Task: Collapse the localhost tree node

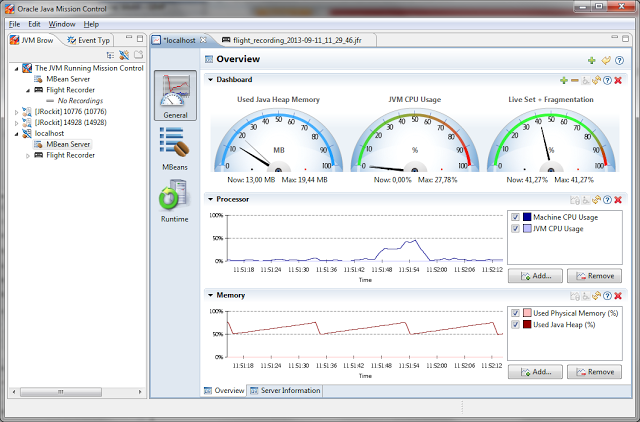Action: pyautogui.click(x=18, y=132)
